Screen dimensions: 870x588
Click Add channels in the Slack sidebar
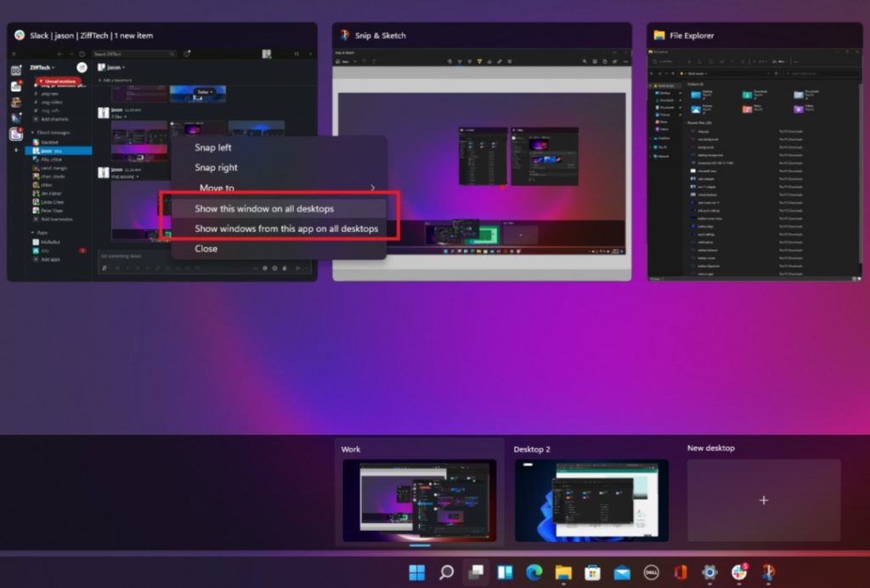[x=51, y=119]
